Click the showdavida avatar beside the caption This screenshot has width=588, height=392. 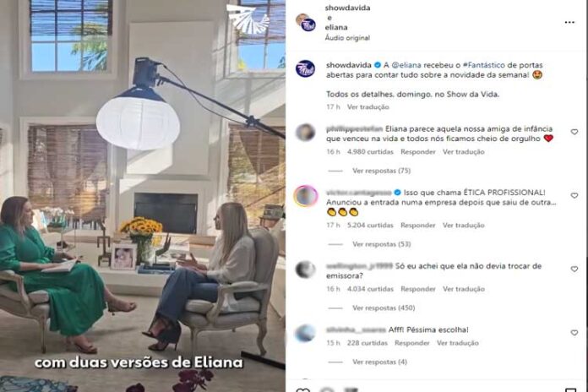pyautogui.click(x=305, y=69)
